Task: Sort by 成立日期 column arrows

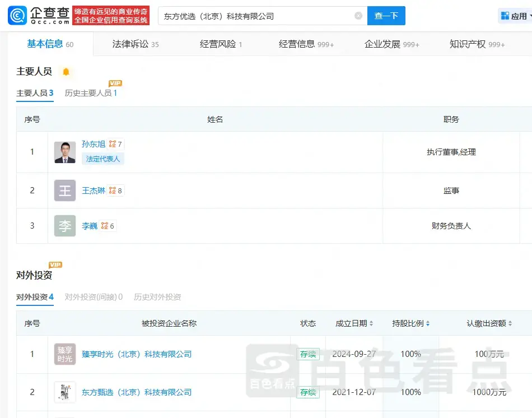Action: point(371,324)
